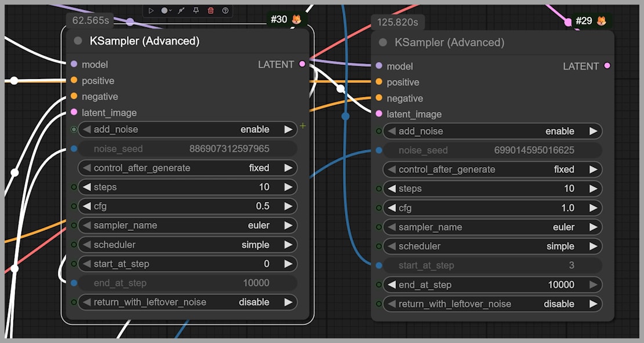Open scheduler dropdown on right KSampler node
644x343 pixels.
tap(492, 246)
